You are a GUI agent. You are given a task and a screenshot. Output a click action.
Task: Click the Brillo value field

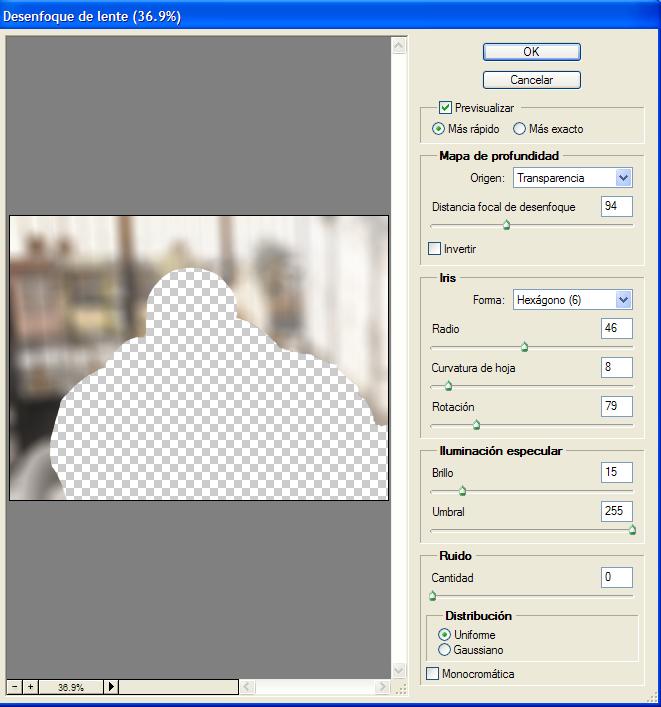coord(617,471)
